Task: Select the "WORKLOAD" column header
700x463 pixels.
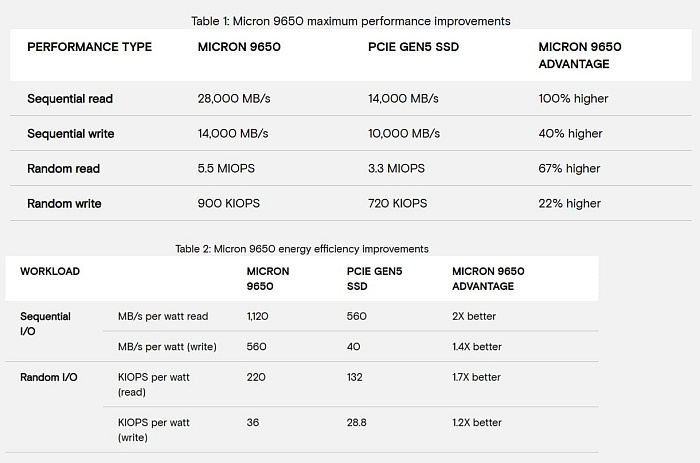Action: [x=50, y=272]
